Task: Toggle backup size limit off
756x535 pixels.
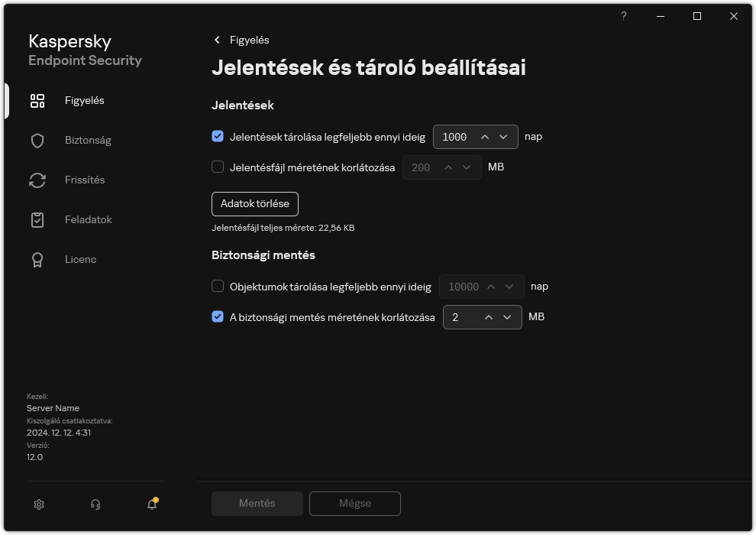Action: point(218,316)
